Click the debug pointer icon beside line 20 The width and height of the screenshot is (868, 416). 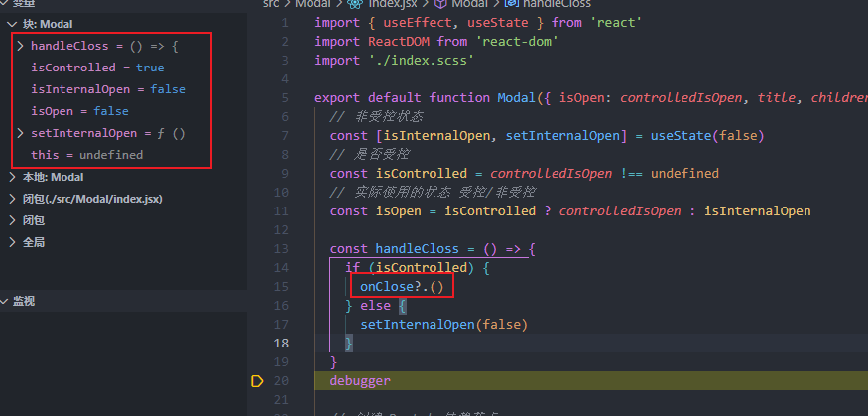[x=257, y=381]
